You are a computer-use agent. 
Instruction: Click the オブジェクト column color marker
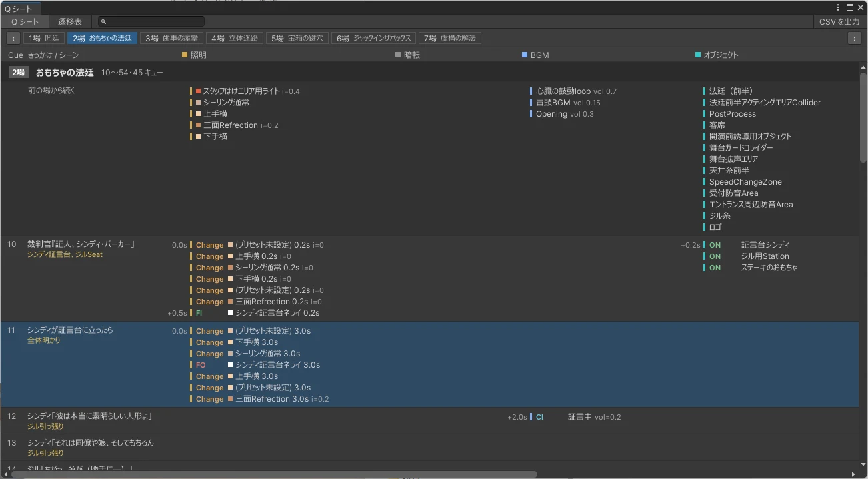point(698,55)
